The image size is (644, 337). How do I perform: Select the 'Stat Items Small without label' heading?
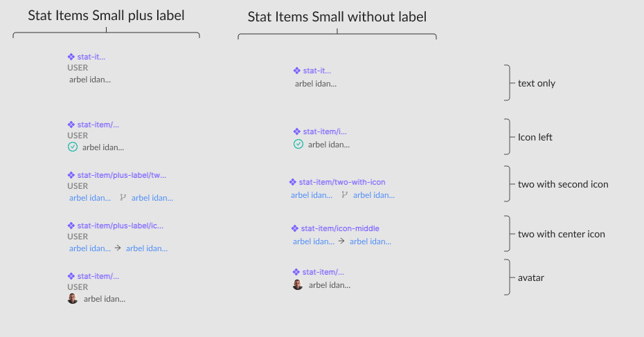pos(337,17)
